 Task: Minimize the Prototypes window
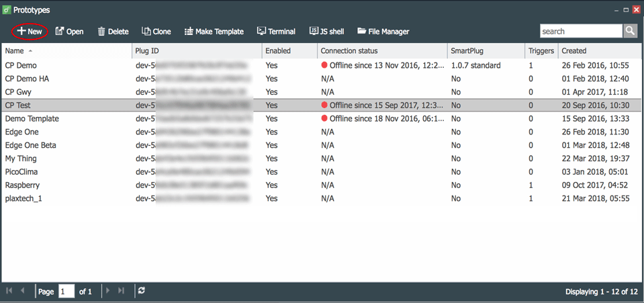[x=616, y=10]
